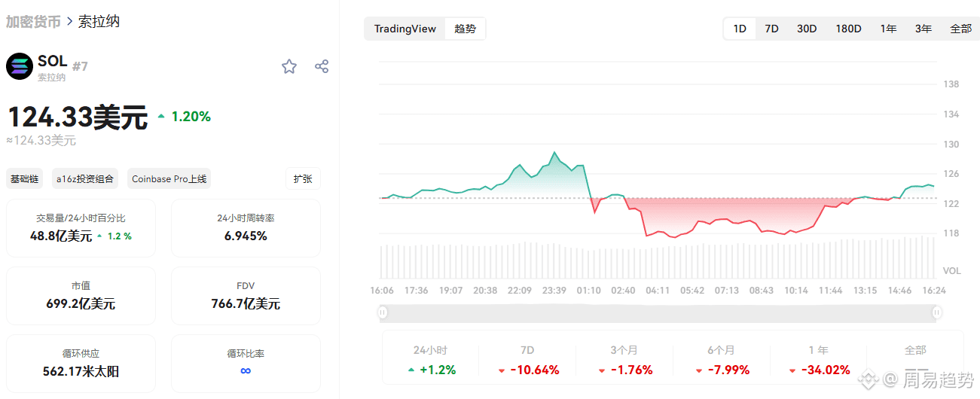
Task: Select the 全部 time range
Action: point(960,29)
